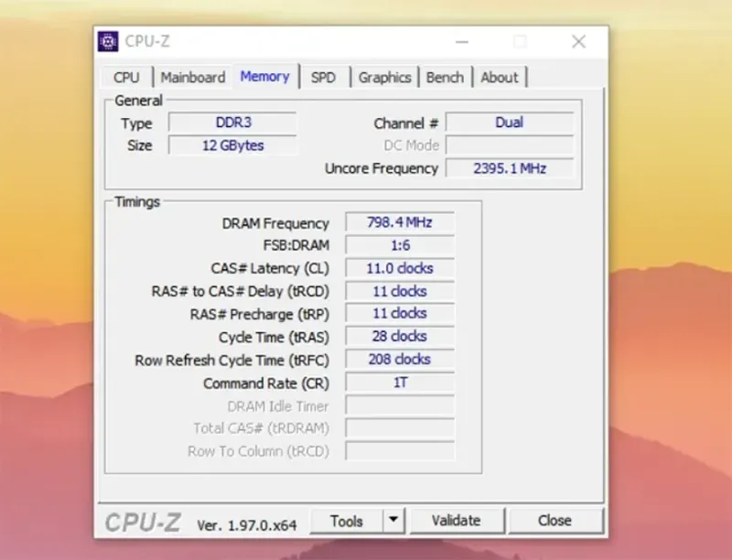The width and height of the screenshot is (732, 560).
Task: Switch to the CPU tab
Action: (126, 77)
